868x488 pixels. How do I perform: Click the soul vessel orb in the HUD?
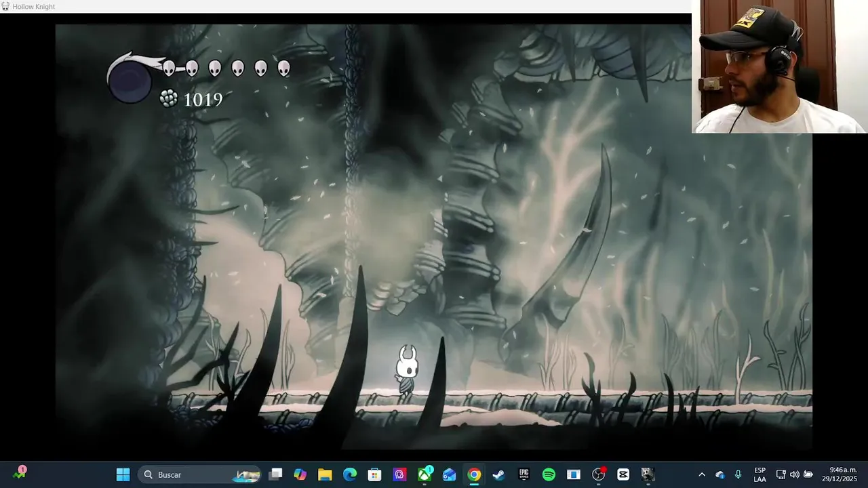click(x=130, y=82)
